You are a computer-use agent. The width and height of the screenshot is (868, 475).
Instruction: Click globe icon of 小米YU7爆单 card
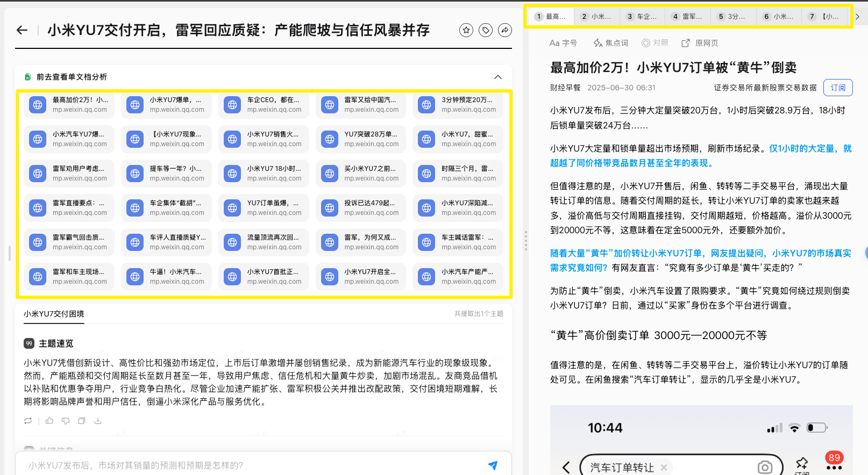click(x=135, y=105)
